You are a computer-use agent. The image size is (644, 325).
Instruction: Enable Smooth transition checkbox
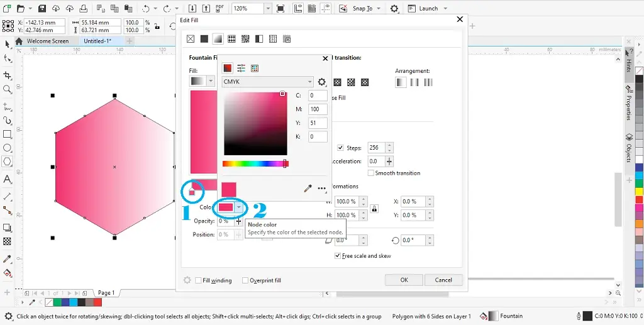click(371, 173)
